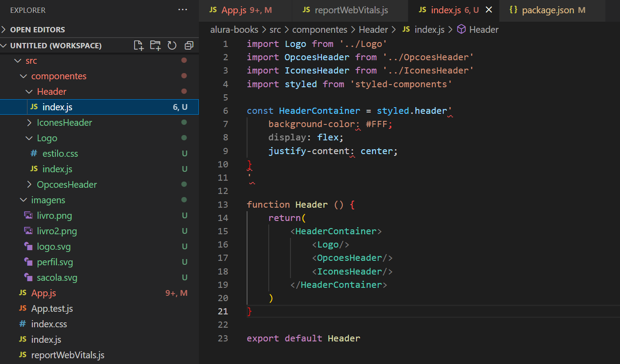620x364 pixels.
Task: Open index.js under the Header folder
Action: pos(99,107)
